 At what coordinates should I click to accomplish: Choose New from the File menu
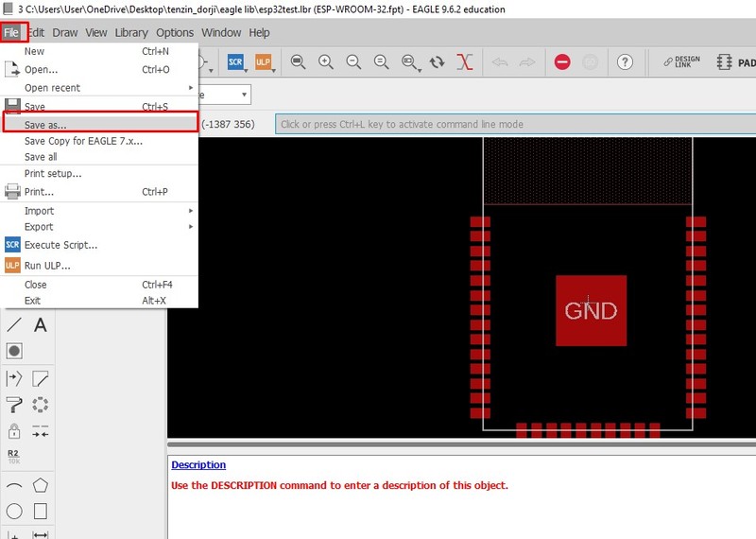[x=99, y=51]
